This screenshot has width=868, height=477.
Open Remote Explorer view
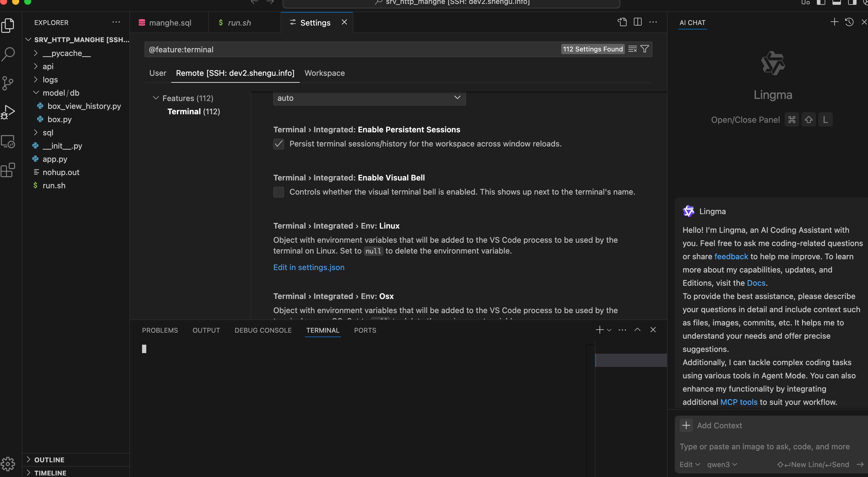[x=8, y=141]
